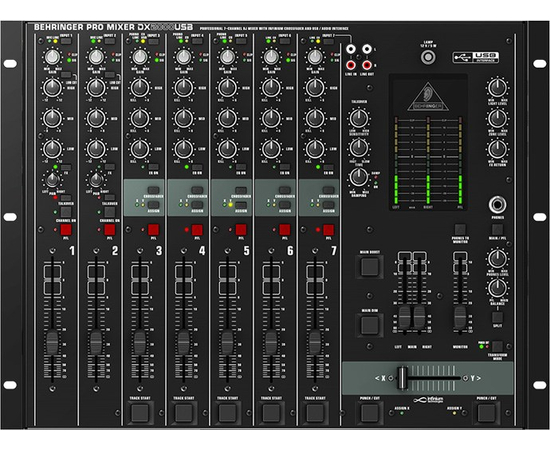550x450 pixels.
Task: Click Assign button on channel 3
Action: [x=153, y=205]
